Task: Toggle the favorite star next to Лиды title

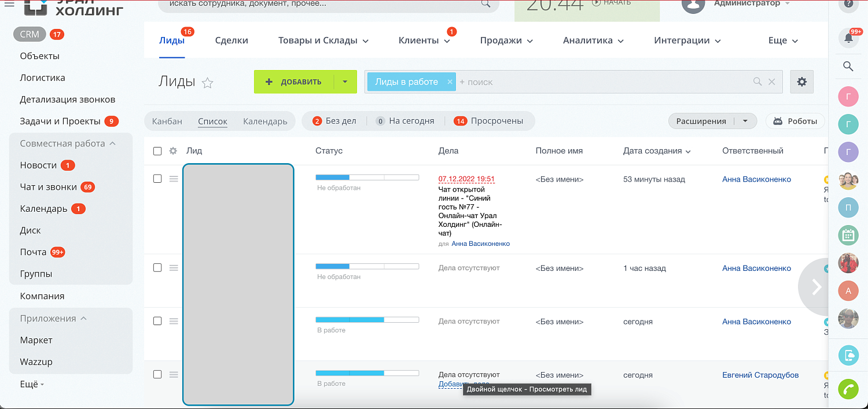Action: click(207, 83)
